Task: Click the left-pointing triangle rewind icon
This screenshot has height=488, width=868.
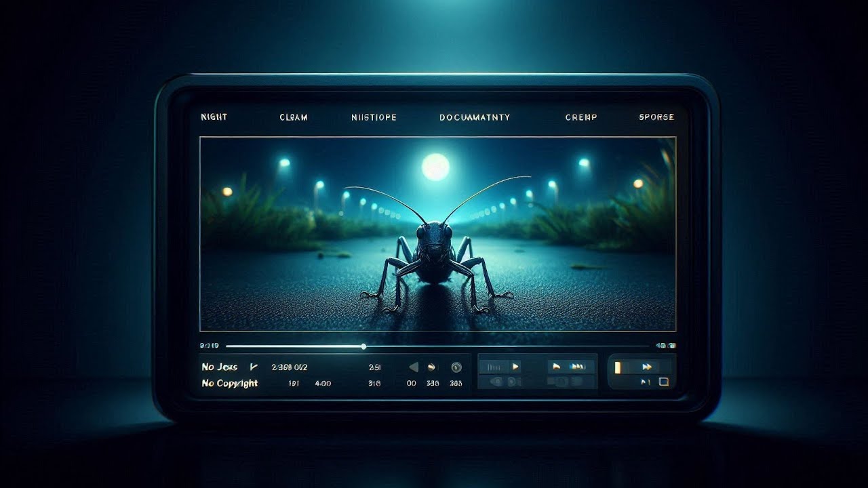Action: tap(413, 367)
